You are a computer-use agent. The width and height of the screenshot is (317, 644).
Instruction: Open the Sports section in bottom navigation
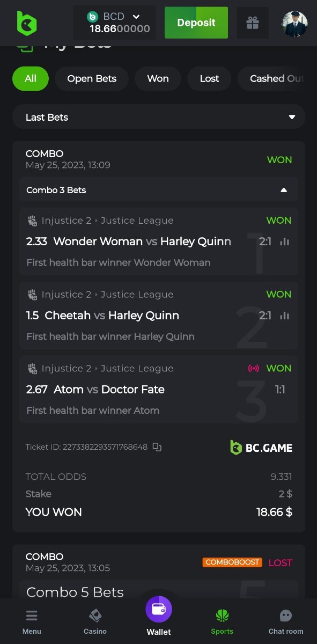pos(222,621)
